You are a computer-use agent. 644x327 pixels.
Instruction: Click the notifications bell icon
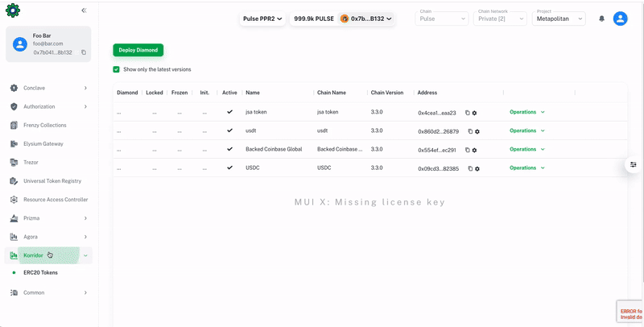coord(601,19)
